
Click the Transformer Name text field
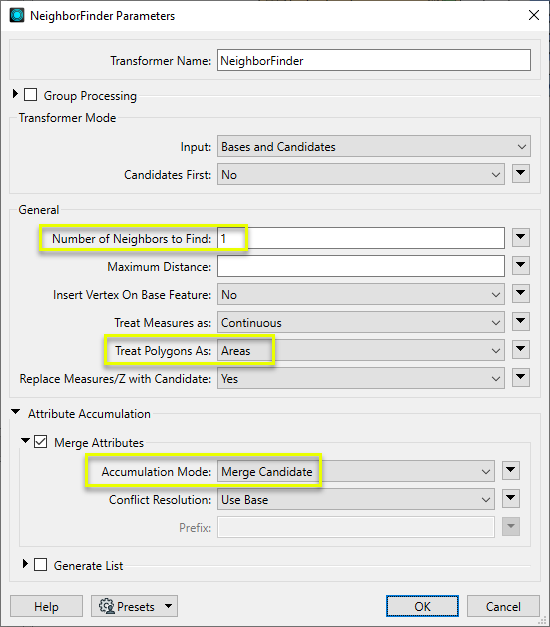click(x=374, y=60)
